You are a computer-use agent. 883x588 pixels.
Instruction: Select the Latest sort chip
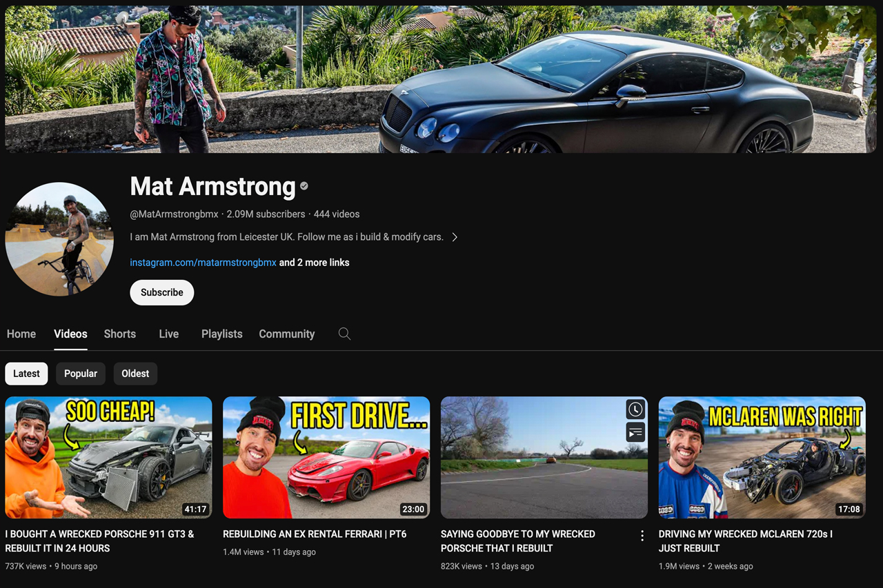point(26,374)
